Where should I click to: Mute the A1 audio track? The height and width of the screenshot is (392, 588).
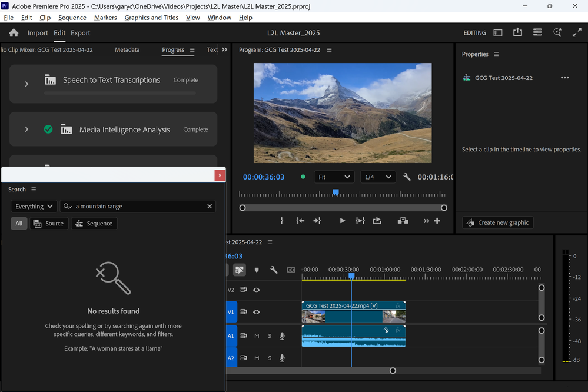click(257, 336)
